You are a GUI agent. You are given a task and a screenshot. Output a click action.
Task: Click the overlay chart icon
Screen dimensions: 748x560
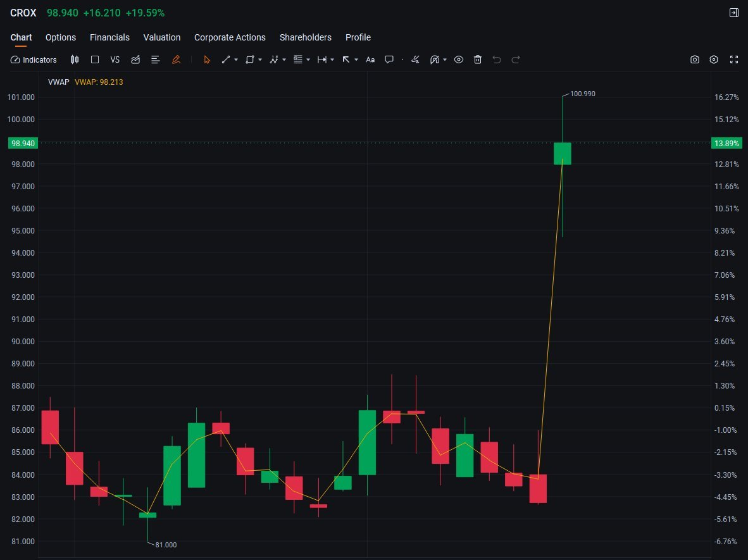[x=135, y=59]
